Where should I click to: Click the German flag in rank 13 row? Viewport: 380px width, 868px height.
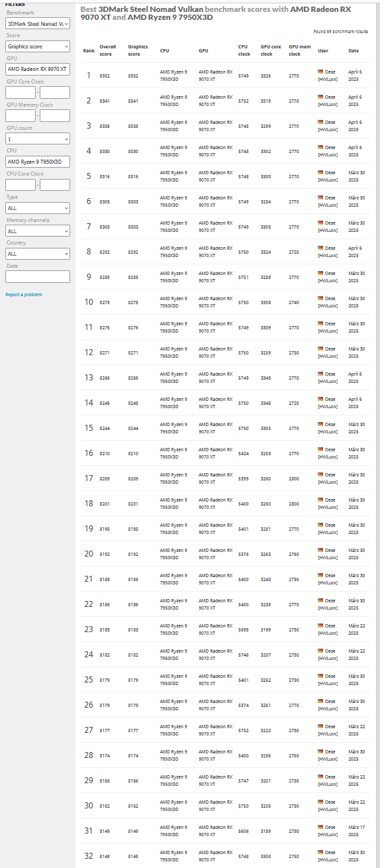point(320,374)
